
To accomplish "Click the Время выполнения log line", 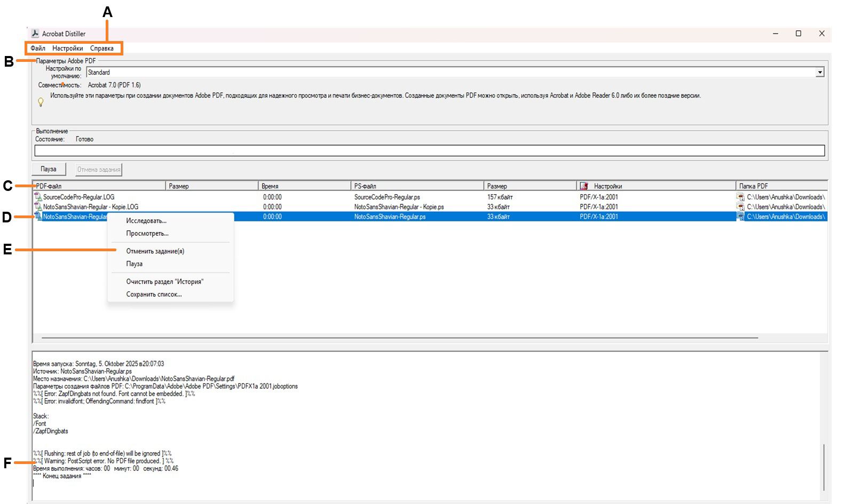I will [106, 468].
